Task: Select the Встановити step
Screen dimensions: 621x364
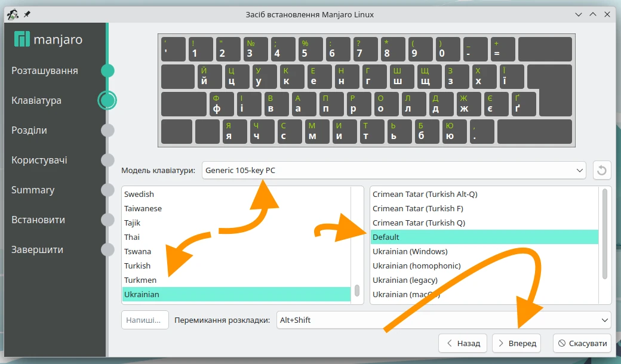Action: tap(38, 220)
